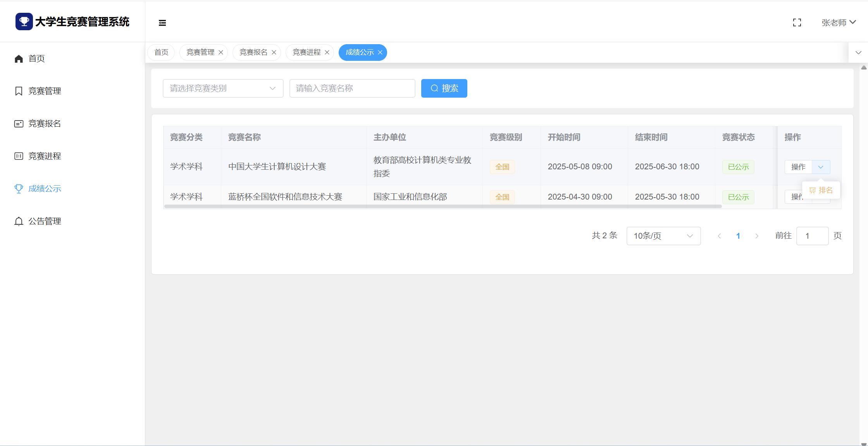Viewport: 868px width, 446px height.
Task: Switch to the 竞赛进程 tab
Action: click(x=306, y=52)
